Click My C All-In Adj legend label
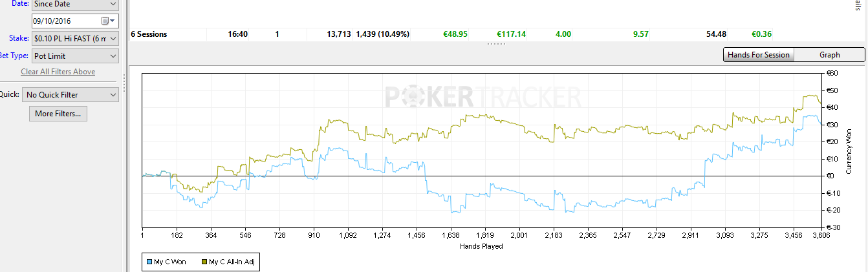 point(233,262)
